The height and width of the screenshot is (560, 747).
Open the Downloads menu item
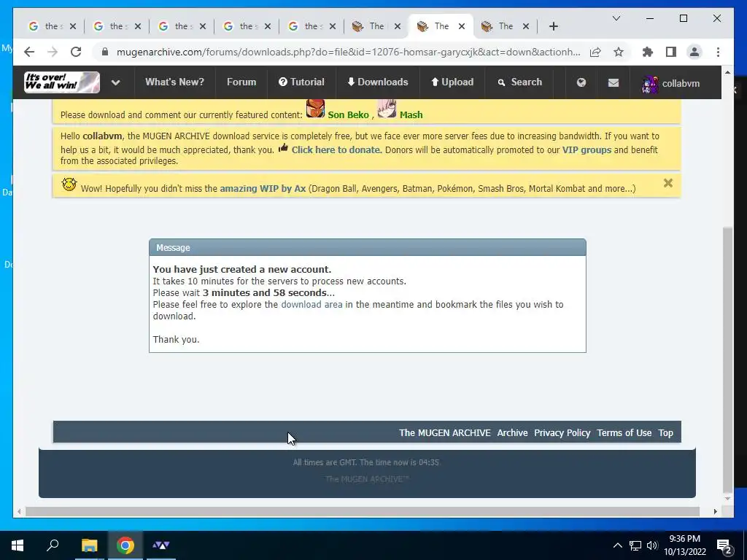tap(378, 82)
